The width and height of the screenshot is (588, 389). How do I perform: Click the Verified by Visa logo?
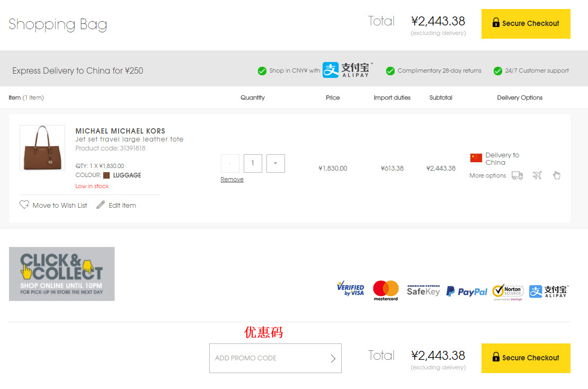(x=351, y=288)
